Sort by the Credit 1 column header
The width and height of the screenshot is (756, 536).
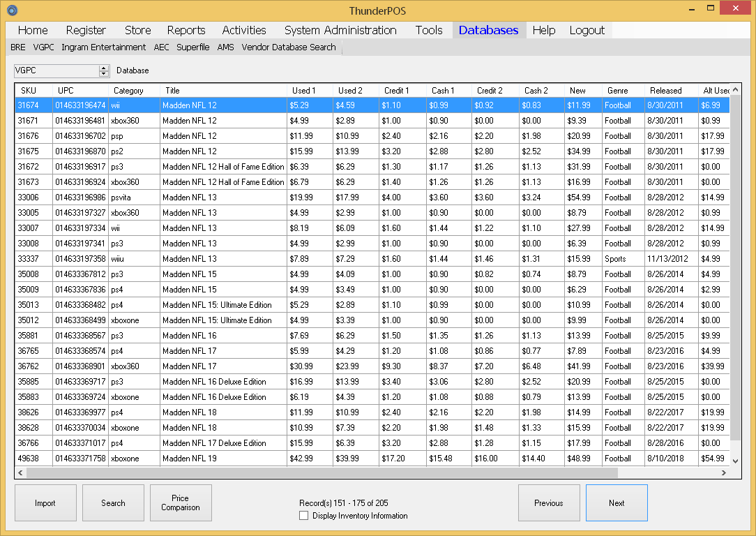click(x=402, y=90)
